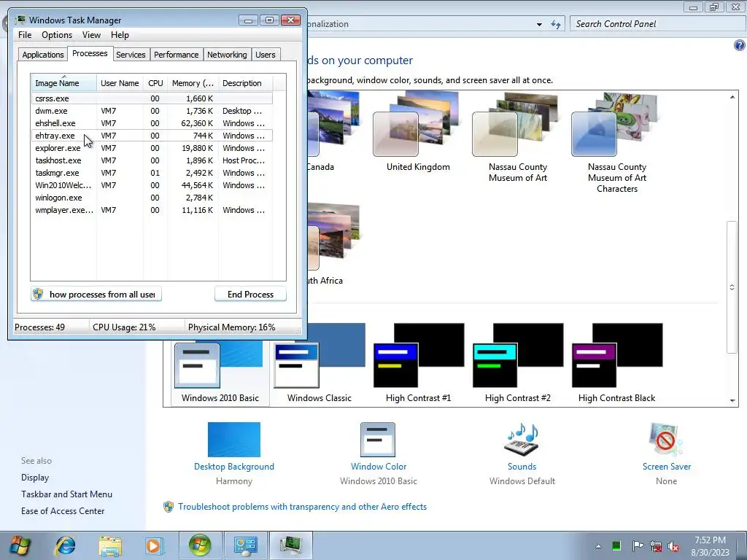This screenshot has height=560, width=747.
Task: Switch to the Networking tab
Action: click(227, 55)
